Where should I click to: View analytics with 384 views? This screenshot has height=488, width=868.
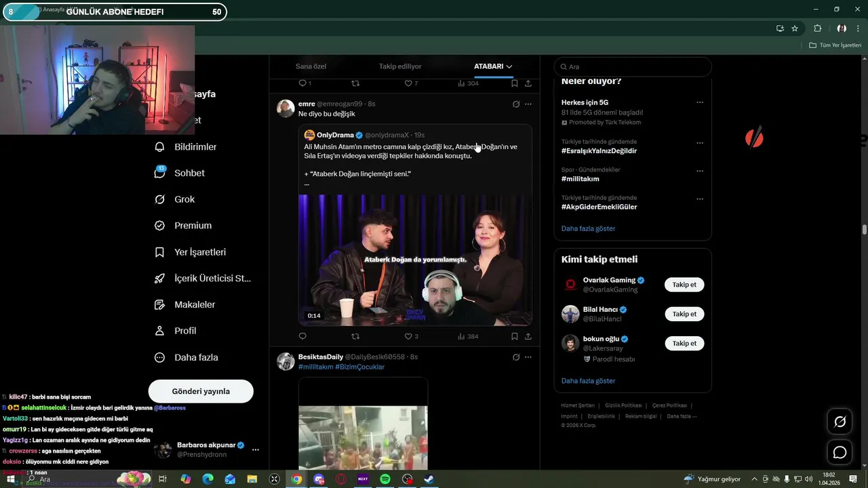click(x=468, y=336)
